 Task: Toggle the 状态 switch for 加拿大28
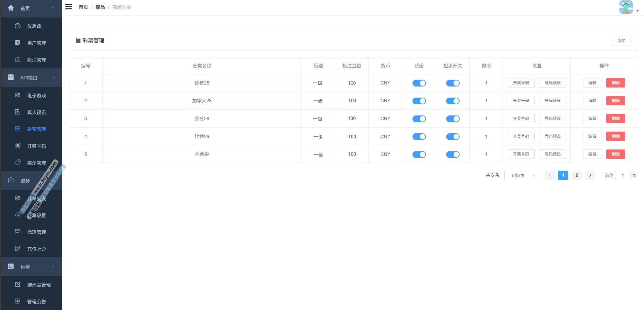click(x=419, y=101)
